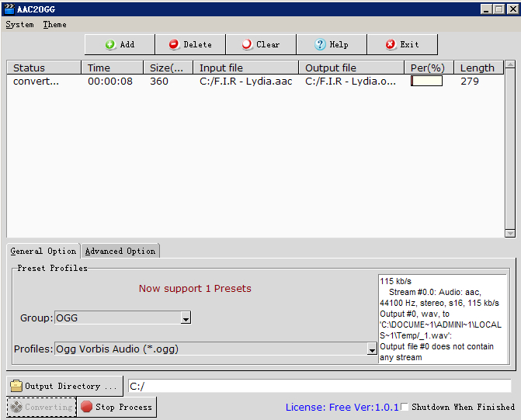Viewport: 521px width, 420px height.
Task: Switch to the Advanced Option tab
Action: pyautogui.click(x=120, y=252)
